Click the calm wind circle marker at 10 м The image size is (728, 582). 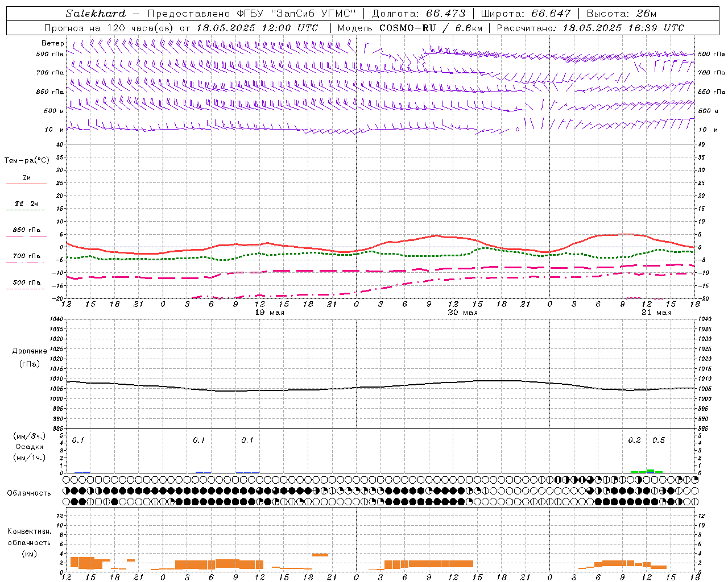518,130
